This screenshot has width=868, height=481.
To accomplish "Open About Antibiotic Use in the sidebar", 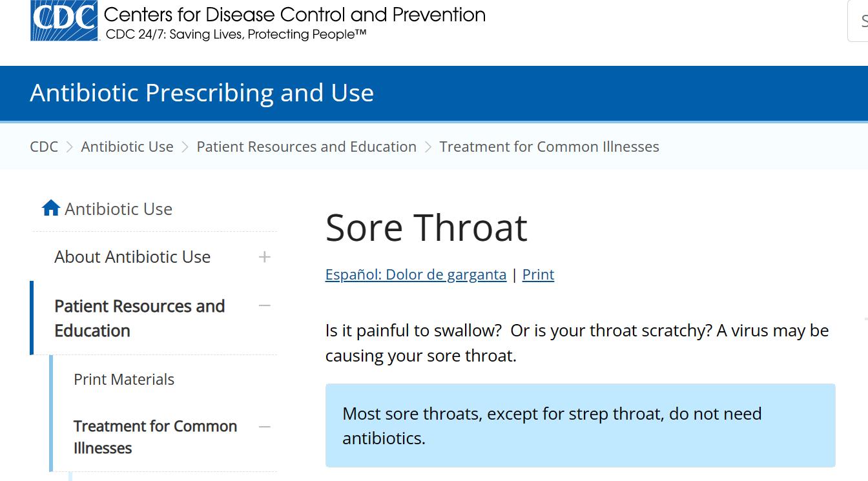I will [x=132, y=257].
